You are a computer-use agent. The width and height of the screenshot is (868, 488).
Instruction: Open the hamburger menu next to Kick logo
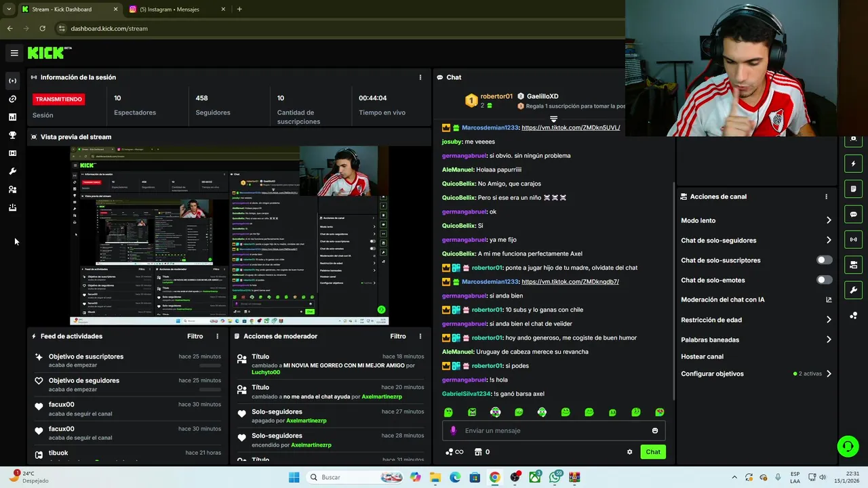click(14, 53)
